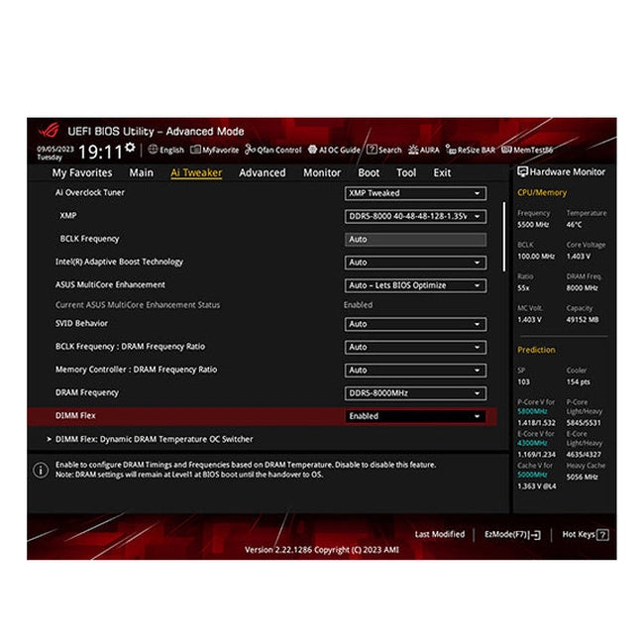
Task: Click the 5000MHz Cache V link
Action: click(532, 475)
